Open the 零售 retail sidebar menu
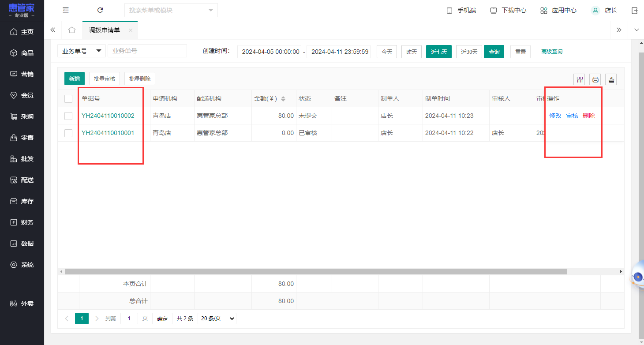 (22, 138)
